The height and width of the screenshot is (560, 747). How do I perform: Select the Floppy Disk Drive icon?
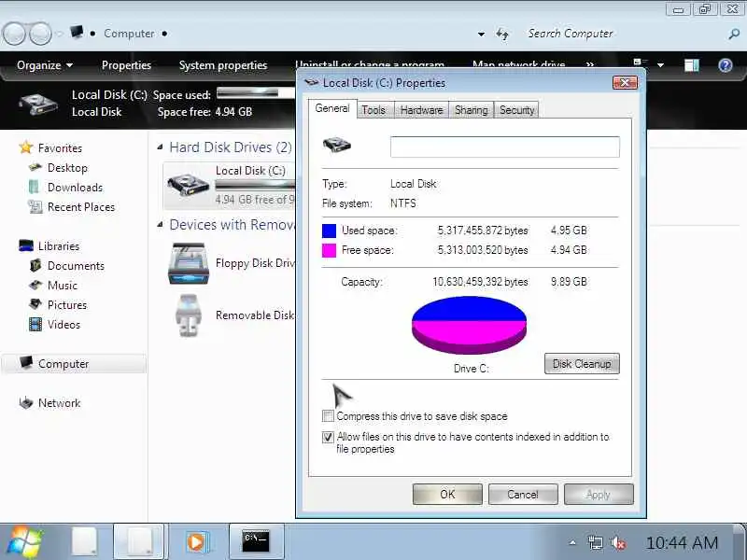pos(189,263)
